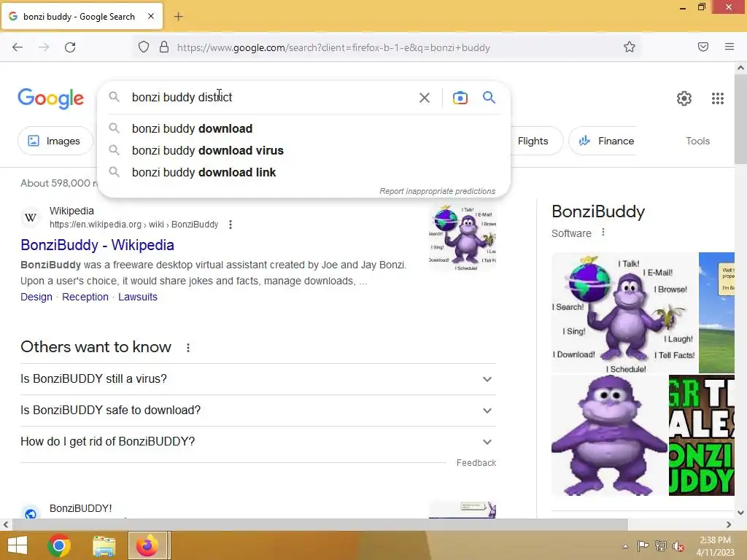Open the Firefox hamburger menu
This screenshot has width=747, height=560.
[729, 47]
